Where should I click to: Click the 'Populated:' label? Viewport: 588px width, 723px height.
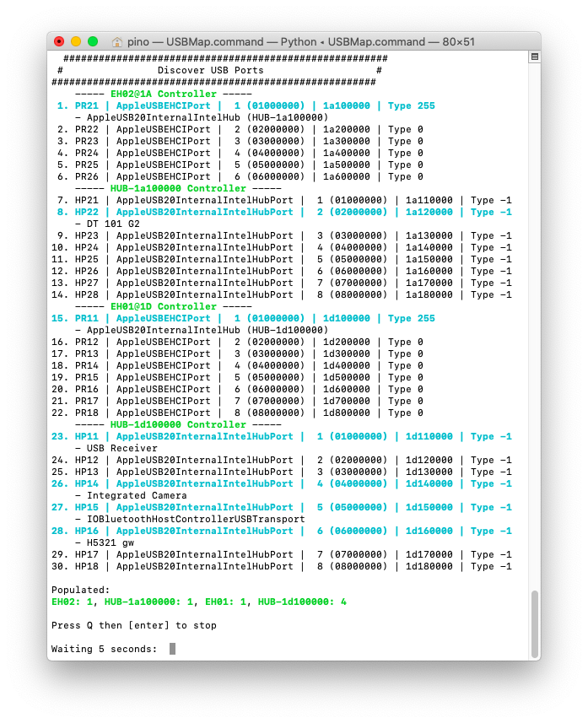click(x=81, y=591)
